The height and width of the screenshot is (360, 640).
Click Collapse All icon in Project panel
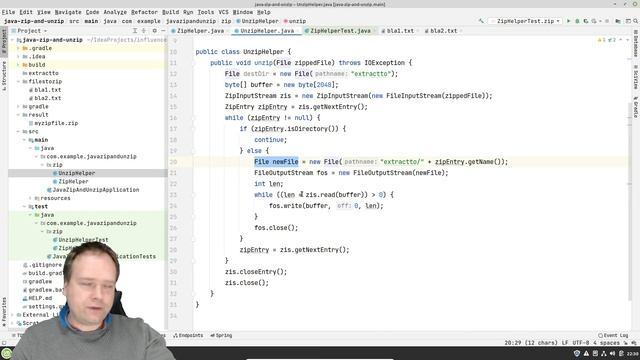143,31
